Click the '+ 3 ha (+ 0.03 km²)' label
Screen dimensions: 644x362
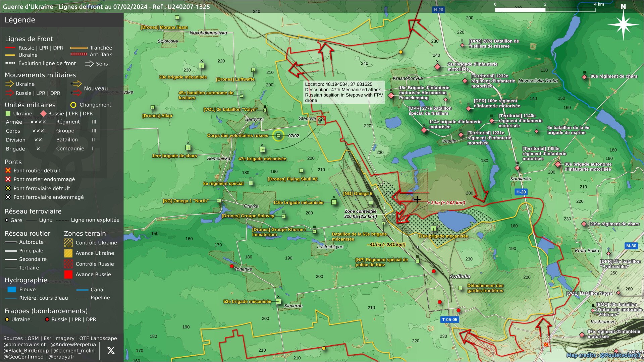(x=446, y=203)
